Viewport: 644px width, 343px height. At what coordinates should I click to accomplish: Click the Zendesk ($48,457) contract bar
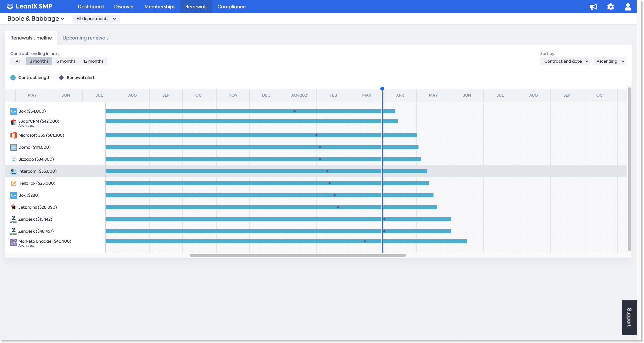click(x=278, y=231)
